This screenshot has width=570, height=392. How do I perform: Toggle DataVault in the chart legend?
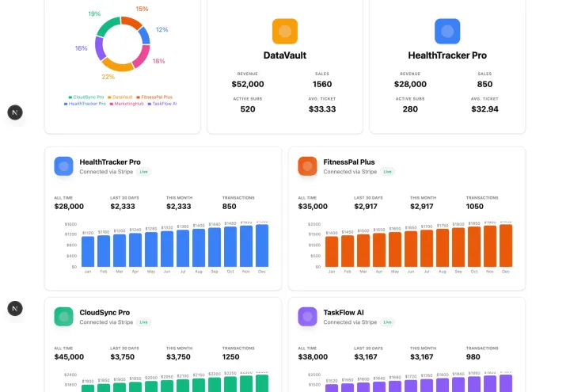(x=120, y=97)
